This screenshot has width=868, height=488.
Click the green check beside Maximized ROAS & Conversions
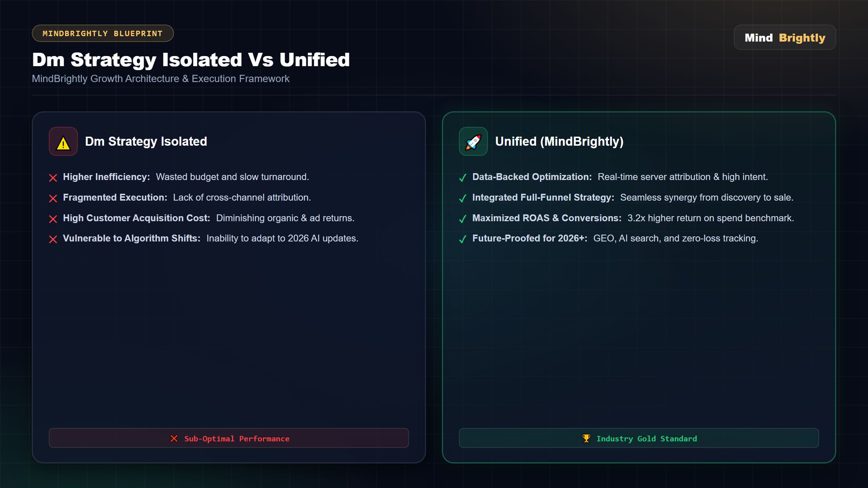(463, 219)
